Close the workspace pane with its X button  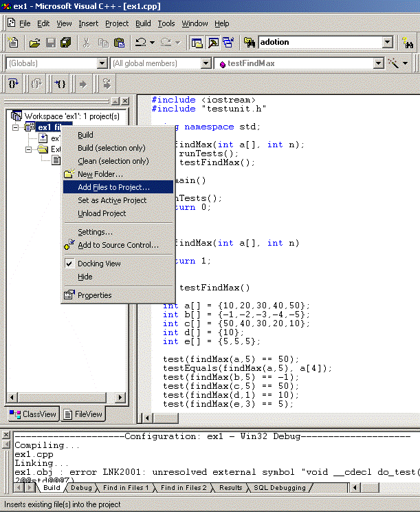[x=125, y=101]
